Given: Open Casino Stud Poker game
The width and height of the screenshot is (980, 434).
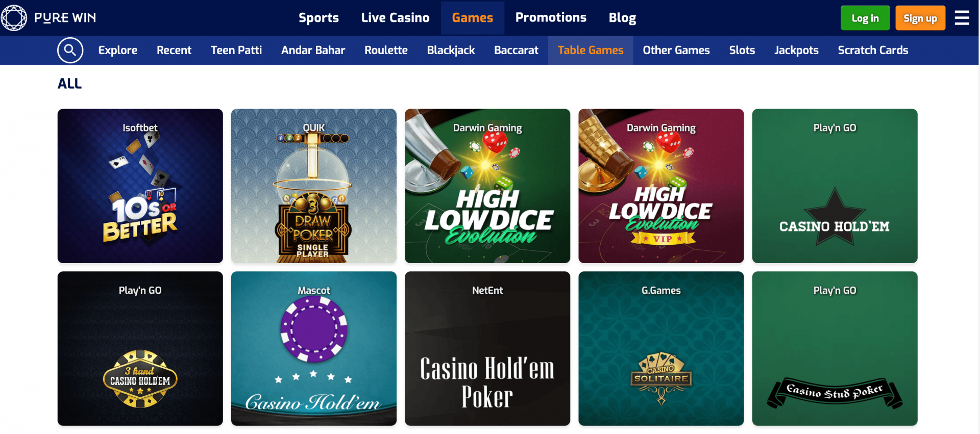Looking at the screenshot, I should [835, 348].
